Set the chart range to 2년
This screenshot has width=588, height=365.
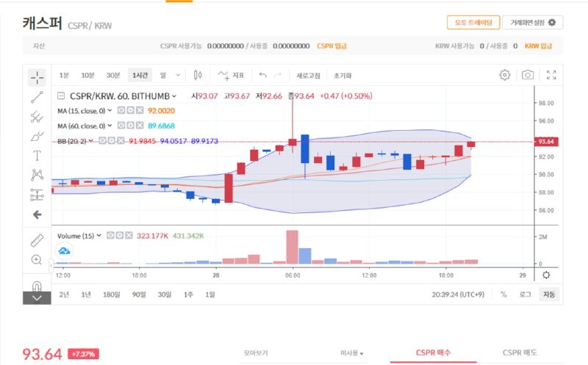click(x=64, y=294)
